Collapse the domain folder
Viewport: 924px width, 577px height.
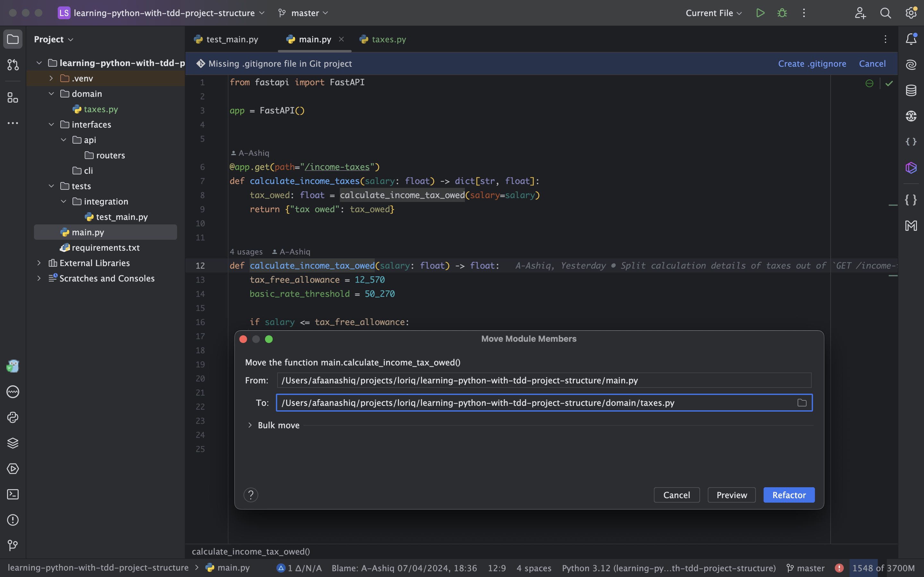[x=51, y=94]
